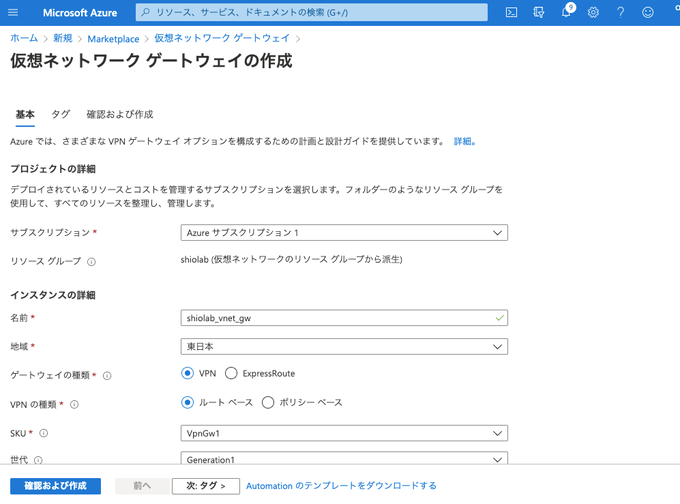
Task: Open Automation のテンプレートをダウンロードする link
Action: tap(341, 486)
